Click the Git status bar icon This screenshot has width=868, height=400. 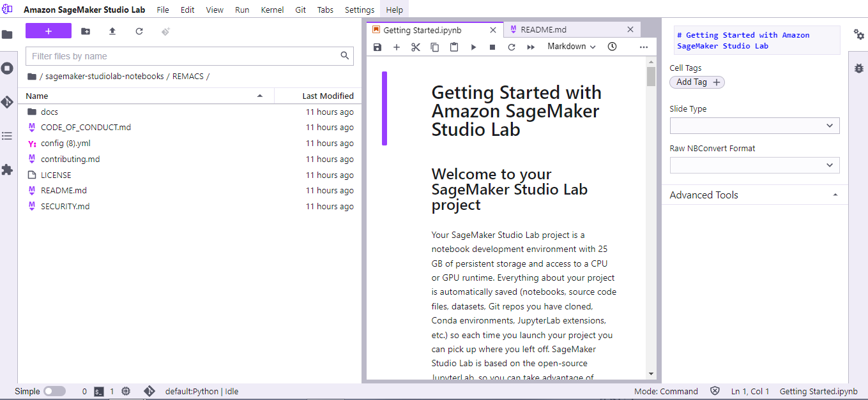pos(149,391)
